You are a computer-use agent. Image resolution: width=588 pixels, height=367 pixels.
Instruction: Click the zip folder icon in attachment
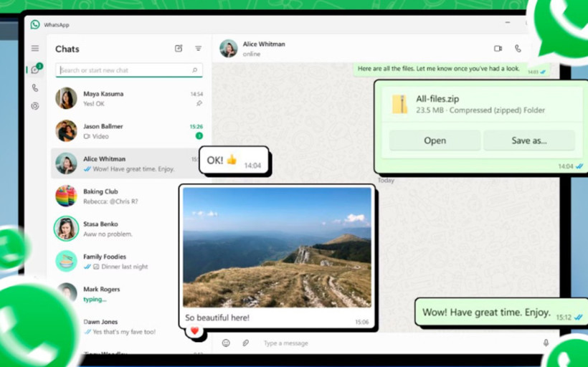pyautogui.click(x=399, y=104)
